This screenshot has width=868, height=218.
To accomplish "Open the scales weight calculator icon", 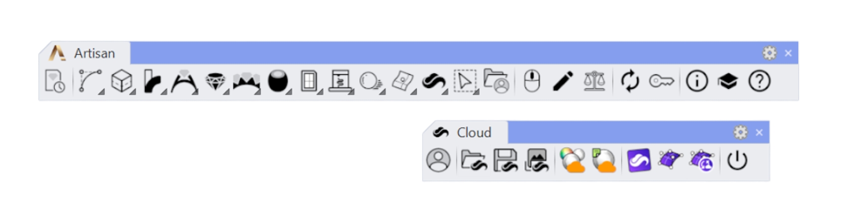I will click(x=594, y=81).
